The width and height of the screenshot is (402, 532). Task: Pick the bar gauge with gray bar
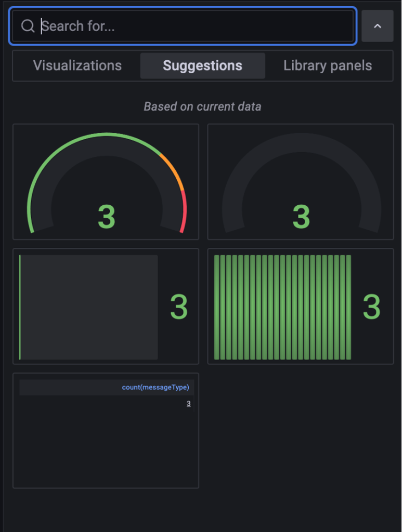coord(106,307)
